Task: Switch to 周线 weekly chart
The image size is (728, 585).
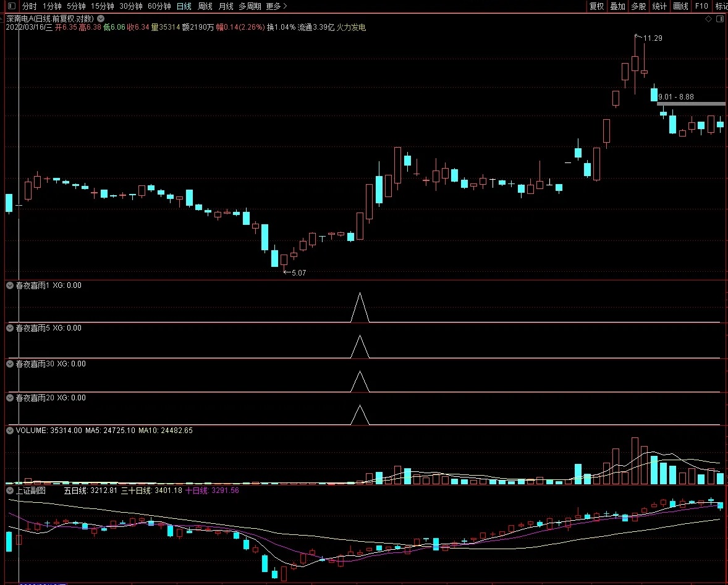Action: tap(205, 6)
